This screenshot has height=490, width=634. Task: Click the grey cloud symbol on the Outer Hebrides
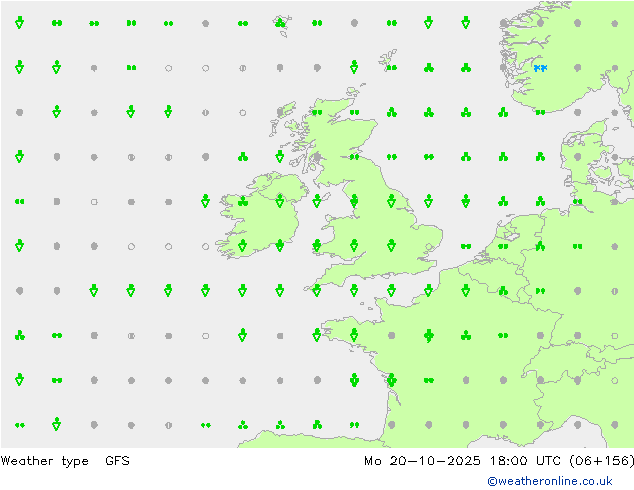tap(280, 112)
